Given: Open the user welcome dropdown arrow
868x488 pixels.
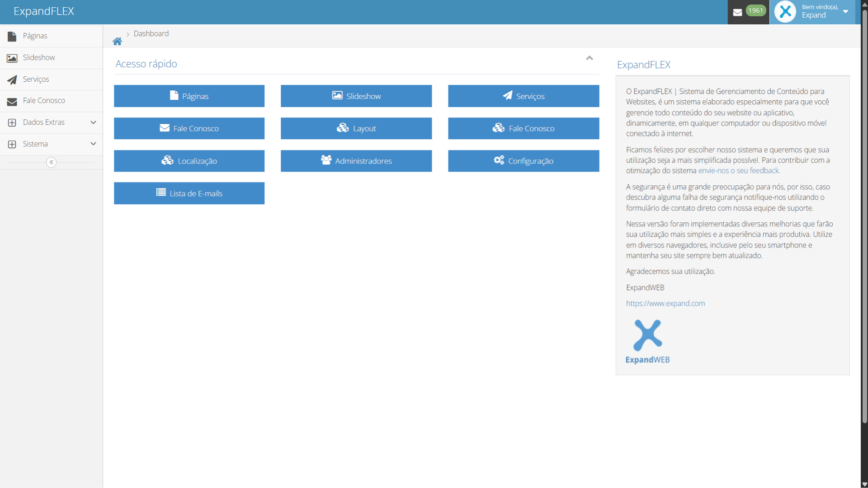Looking at the screenshot, I should click(x=845, y=12).
